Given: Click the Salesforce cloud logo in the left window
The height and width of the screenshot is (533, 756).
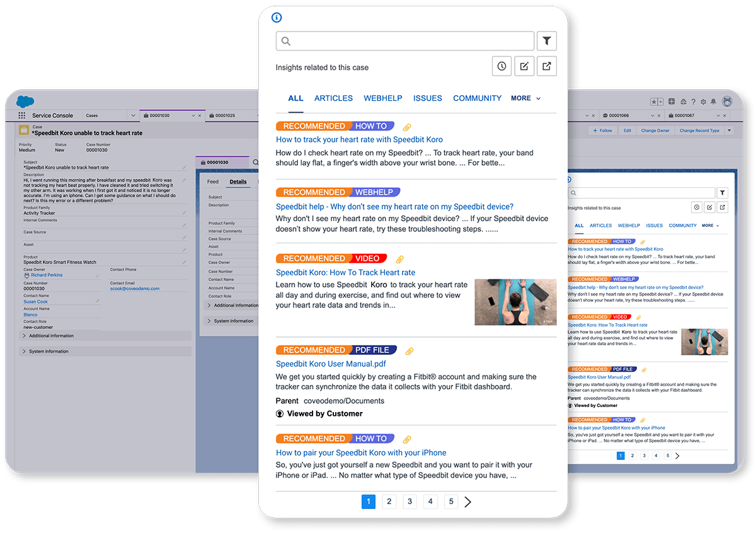Looking at the screenshot, I should point(25,101).
